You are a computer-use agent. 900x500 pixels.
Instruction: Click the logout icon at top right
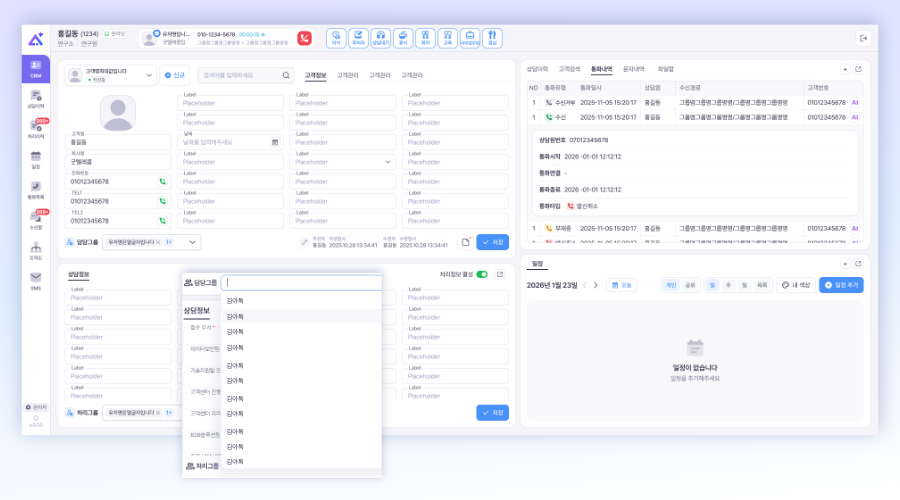point(863,38)
